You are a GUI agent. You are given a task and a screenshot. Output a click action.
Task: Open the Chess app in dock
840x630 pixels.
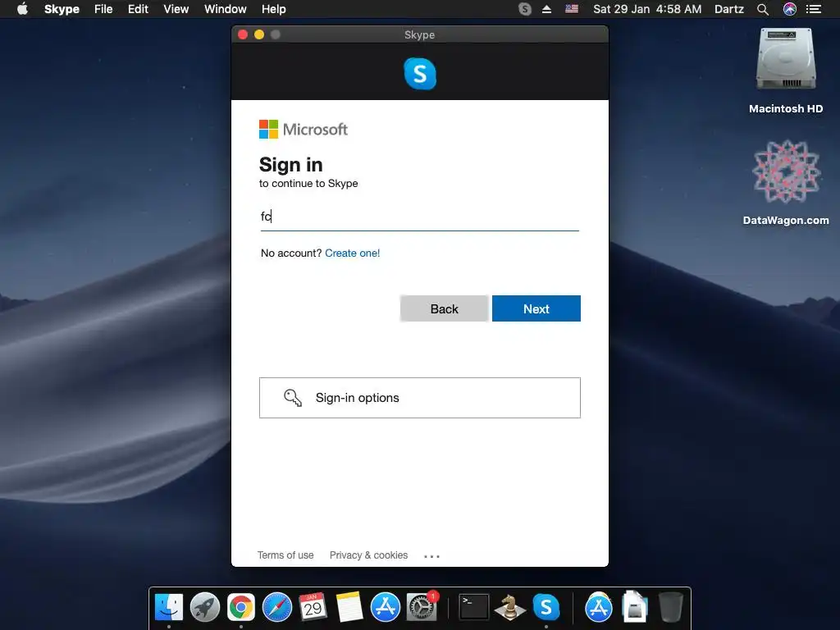[509, 608]
